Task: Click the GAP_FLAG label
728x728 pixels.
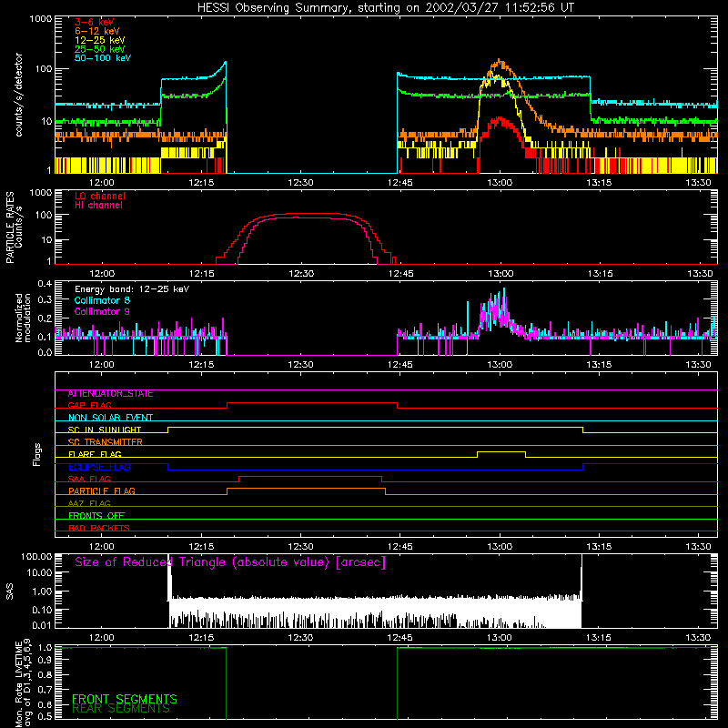Action: click(x=89, y=405)
